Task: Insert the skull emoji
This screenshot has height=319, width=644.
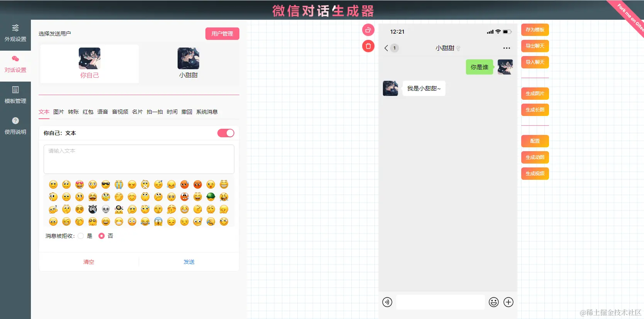Action: pos(106,209)
